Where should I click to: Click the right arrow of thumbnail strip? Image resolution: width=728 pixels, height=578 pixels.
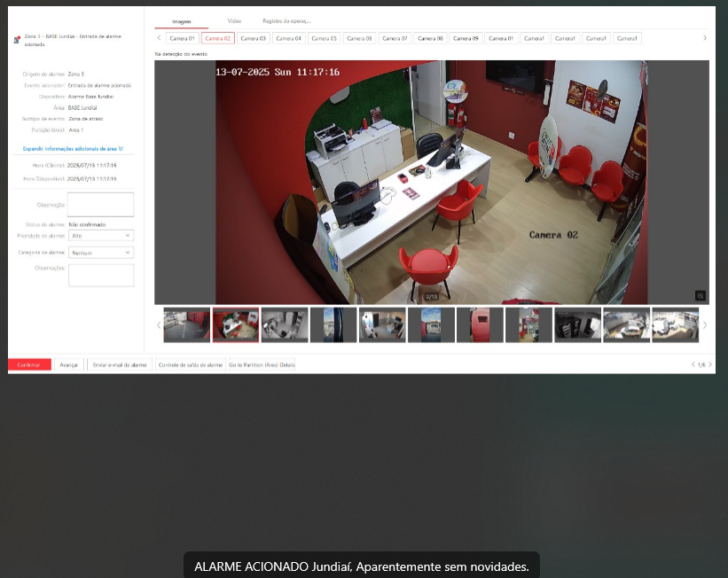coord(705,325)
